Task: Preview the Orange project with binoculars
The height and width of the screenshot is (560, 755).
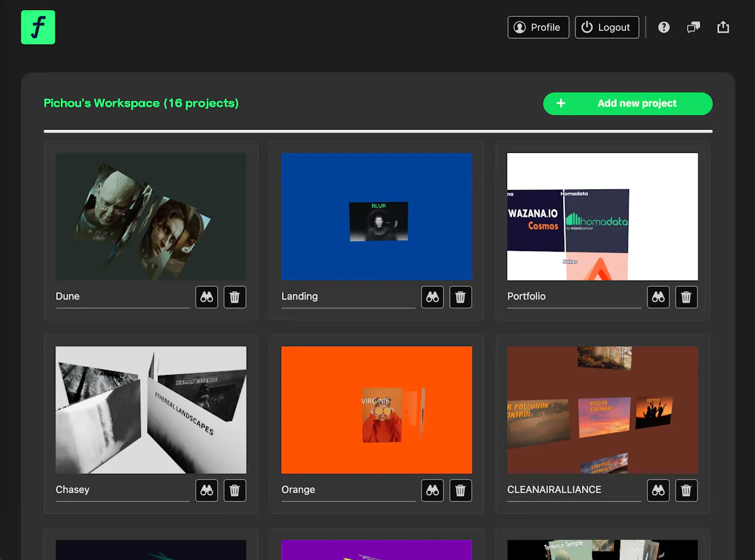Action: click(432, 490)
